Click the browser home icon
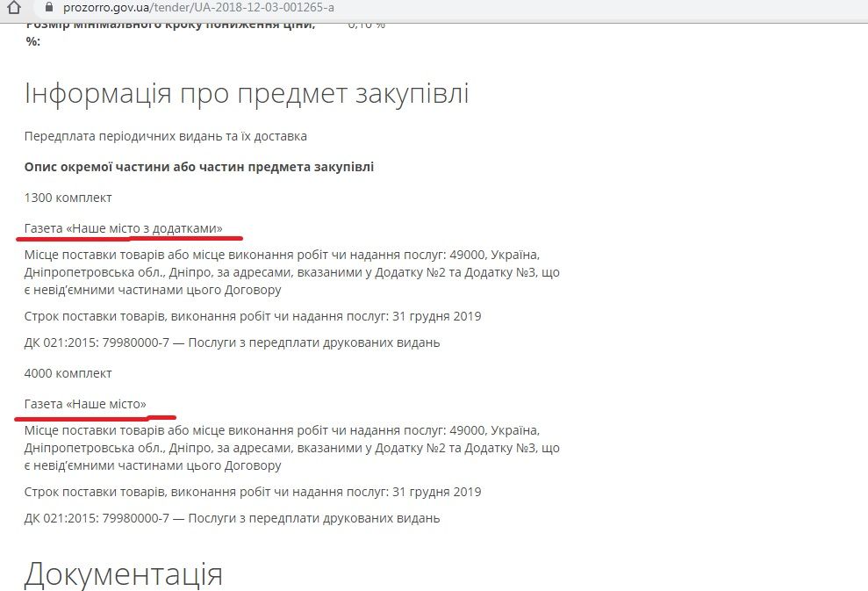Image resolution: width=868 pixels, height=591 pixels. coord(13,8)
